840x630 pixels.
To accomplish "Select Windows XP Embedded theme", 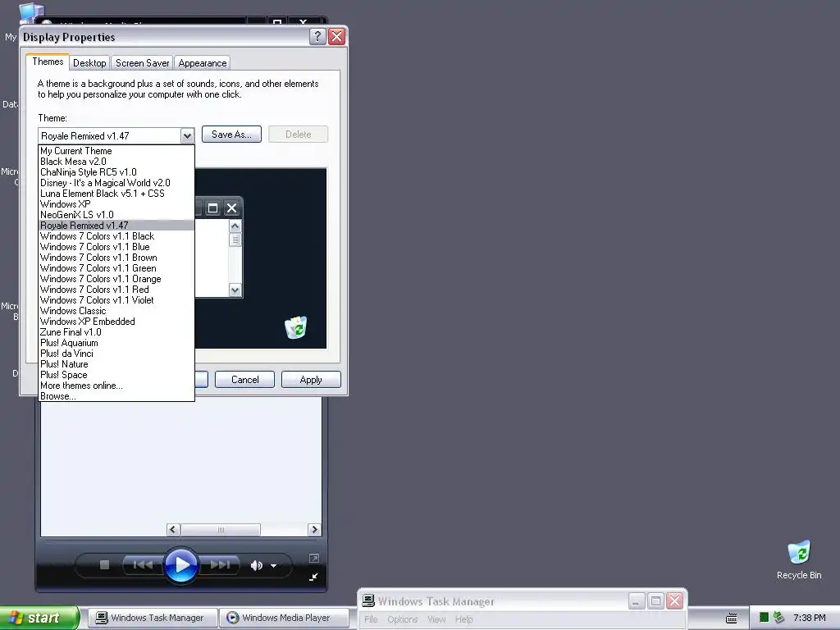I will (x=116, y=322).
